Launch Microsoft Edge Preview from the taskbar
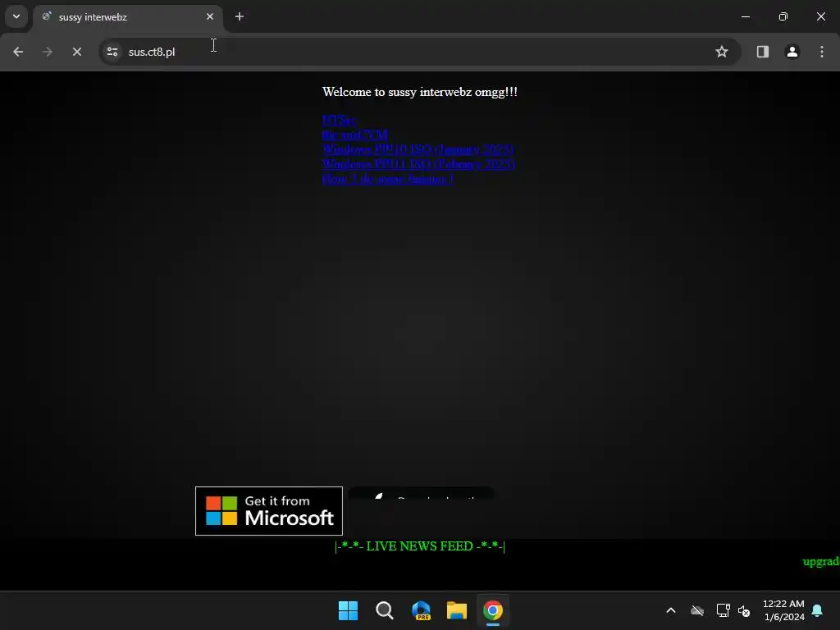The width and height of the screenshot is (840, 630). click(421, 610)
